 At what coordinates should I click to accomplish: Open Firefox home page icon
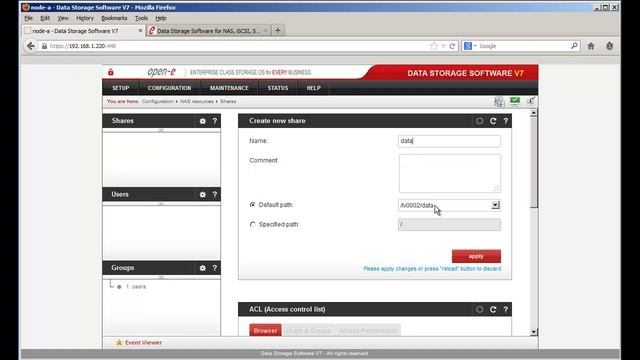tap(591, 46)
